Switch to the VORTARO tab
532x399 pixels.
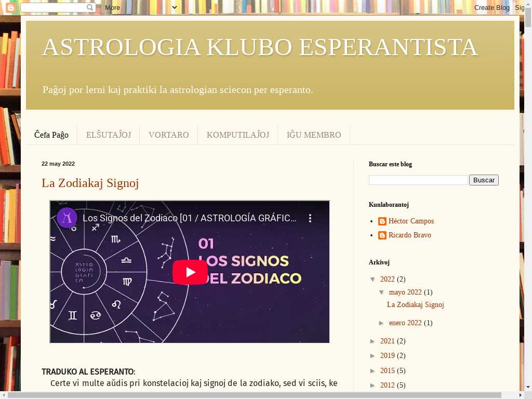click(168, 135)
